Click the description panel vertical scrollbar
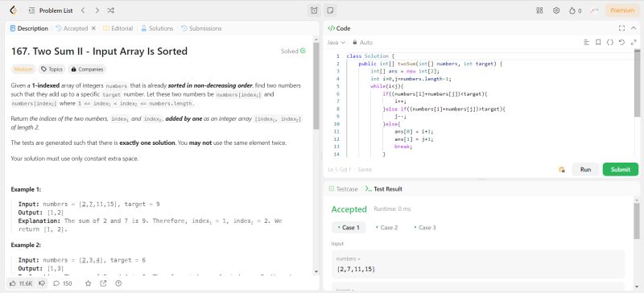Image resolution: width=644 pixels, height=293 pixels. click(x=316, y=85)
